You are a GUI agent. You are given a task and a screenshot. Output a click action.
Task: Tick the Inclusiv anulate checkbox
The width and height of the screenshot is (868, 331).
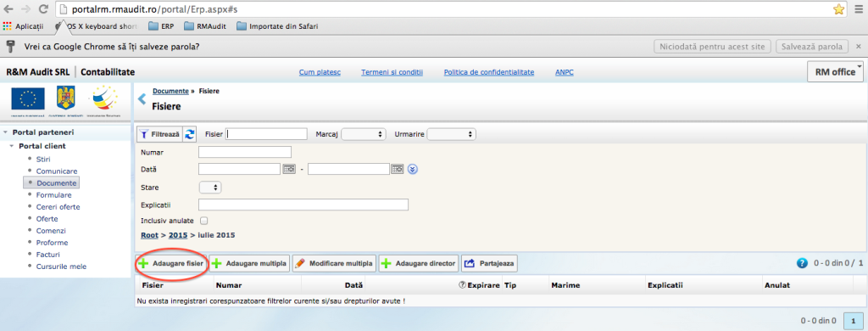(203, 220)
